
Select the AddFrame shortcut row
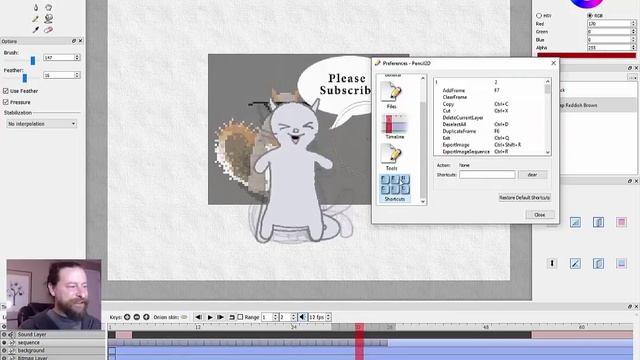coord(490,90)
